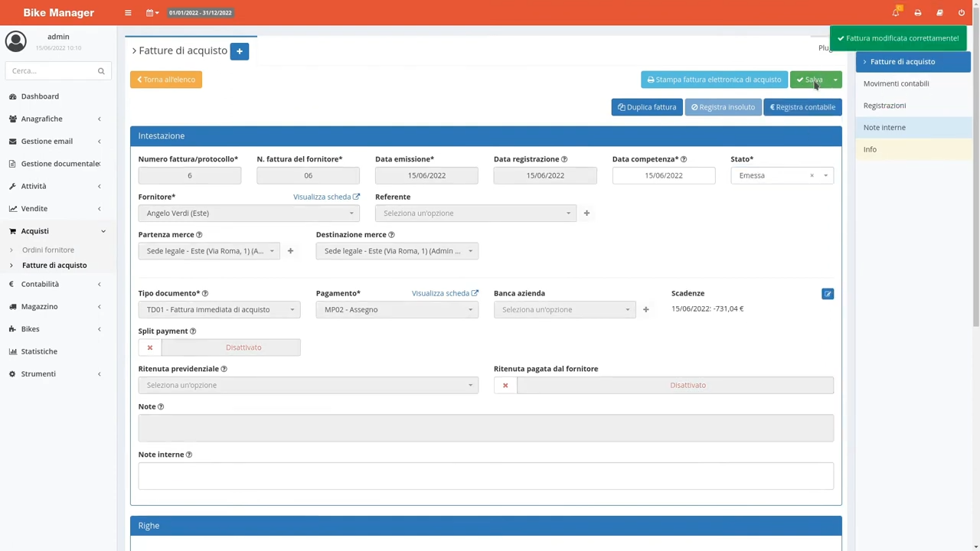Open the notifications bell icon
This screenshot has width=980, height=551.
pos(895,13)
